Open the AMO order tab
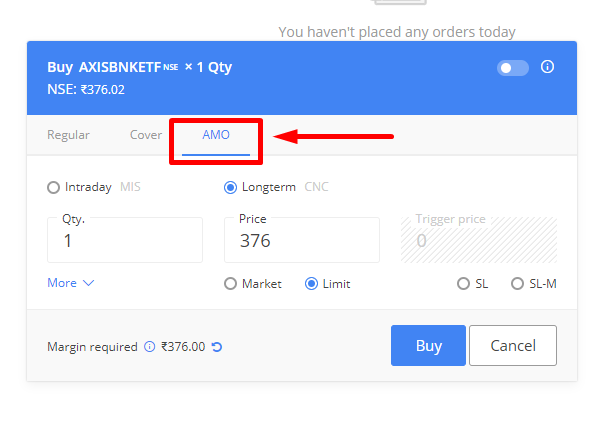Screen dimensions: 608x439 pos(216,135)
